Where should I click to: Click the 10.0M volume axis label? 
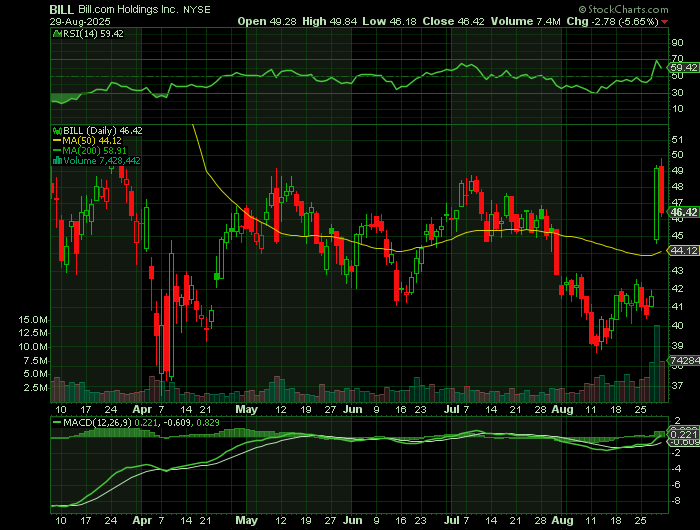pyautogui.click(x=33, y=346)
